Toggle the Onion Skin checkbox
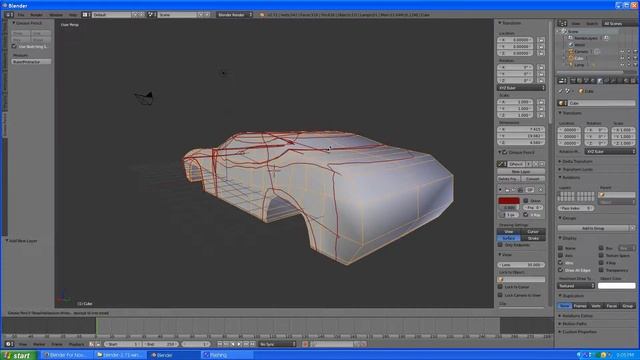 (x=526, y=200)
